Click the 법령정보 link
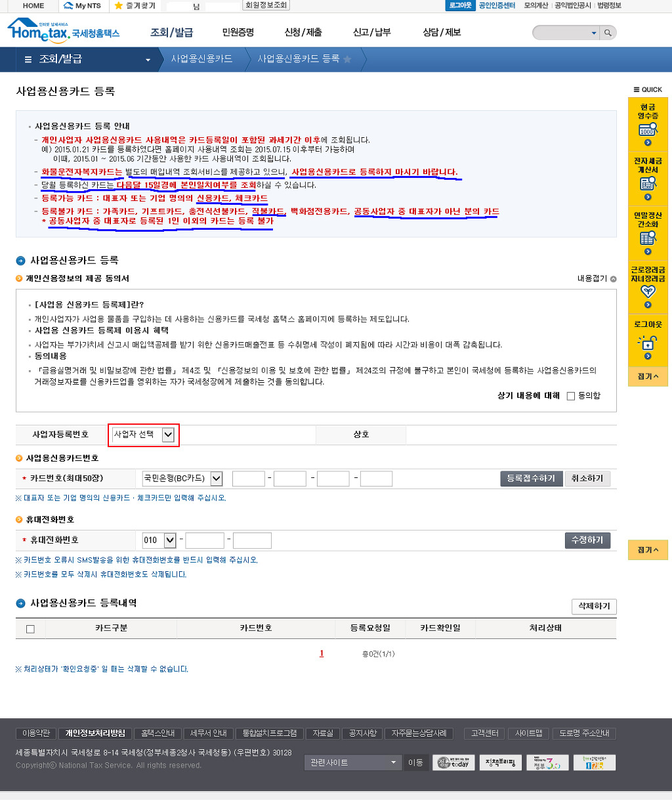Image resolution: width=672 pixels, height=803 pixels. [609, 5]
